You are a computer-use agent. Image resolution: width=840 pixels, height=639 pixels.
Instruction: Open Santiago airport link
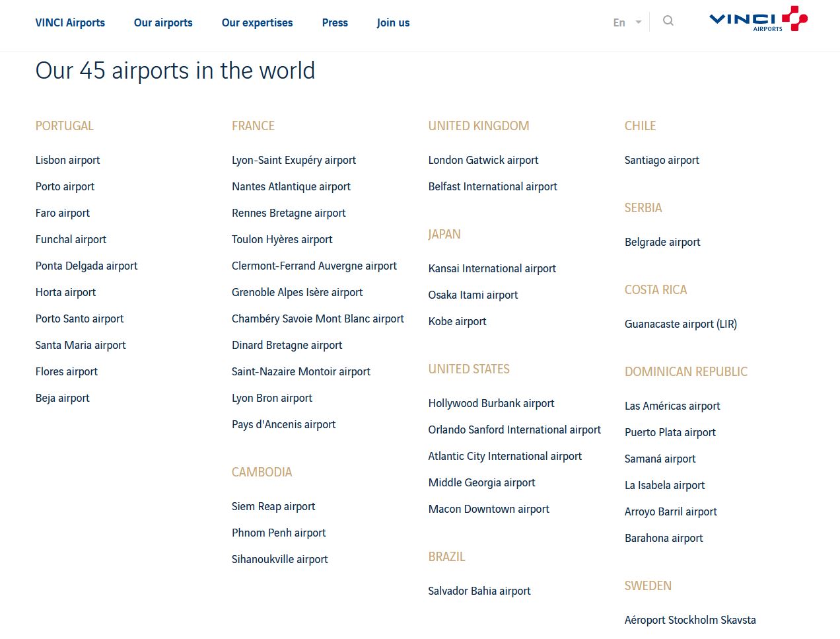[x=662, y=160]
